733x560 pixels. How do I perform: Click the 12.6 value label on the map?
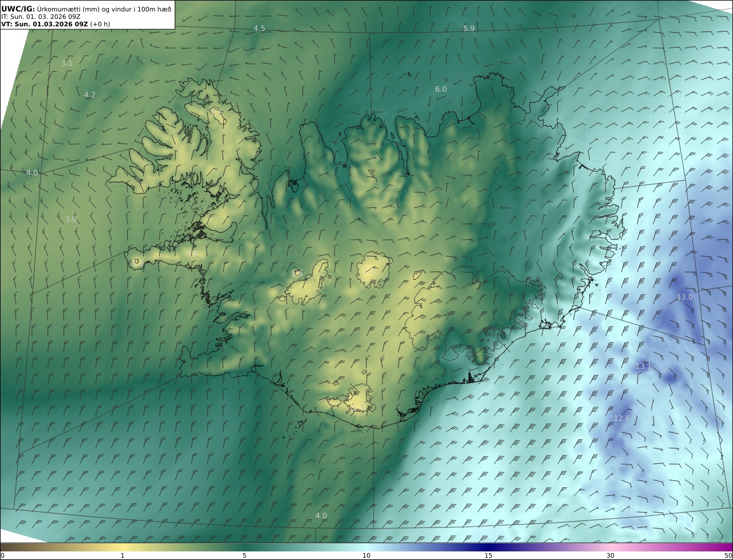pos(622,419)
